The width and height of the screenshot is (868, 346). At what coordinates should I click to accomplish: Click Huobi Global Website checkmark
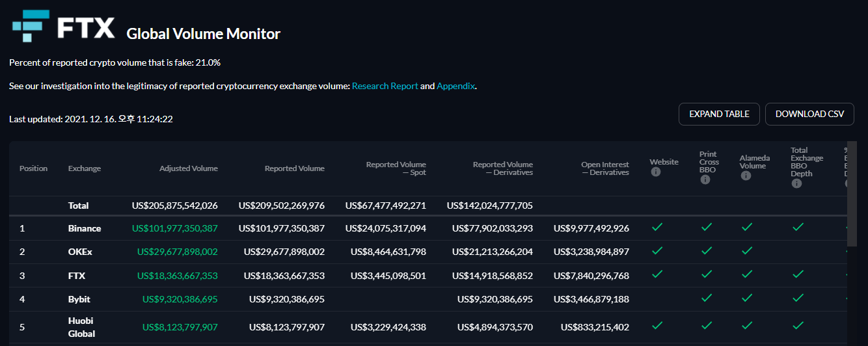[x=657, y=325]
